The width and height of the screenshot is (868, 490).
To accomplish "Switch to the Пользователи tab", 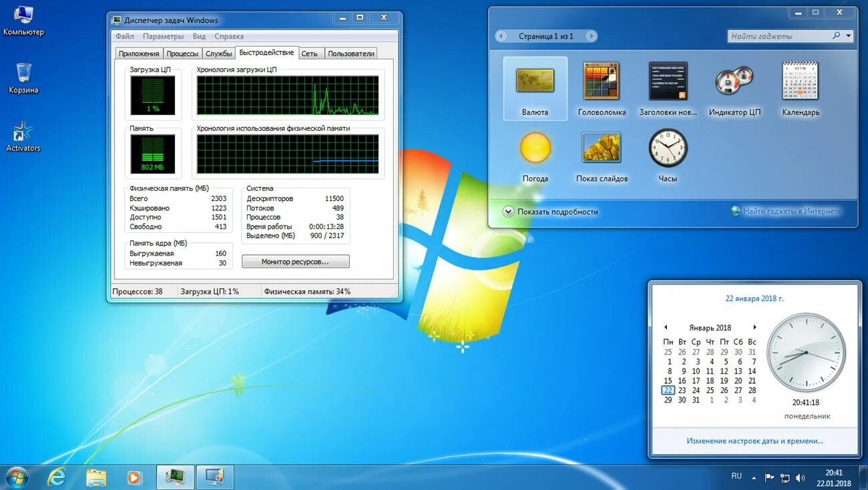I will click(352, 53).
